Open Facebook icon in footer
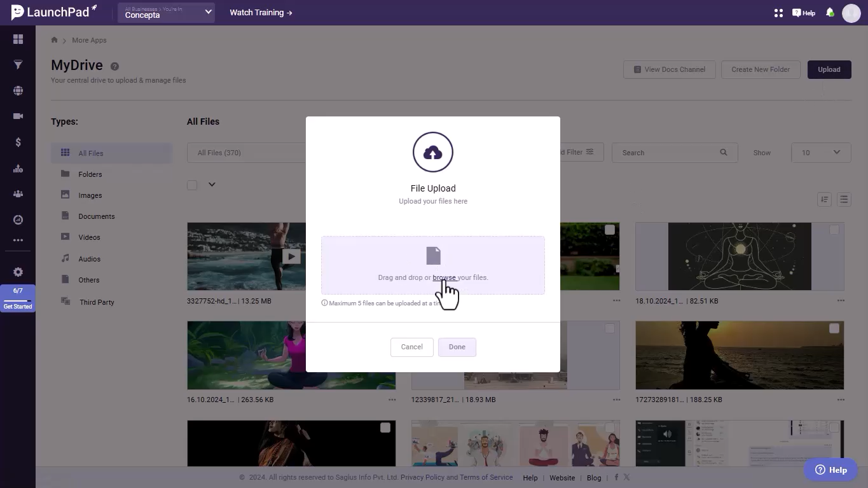 tap(616, 477)
